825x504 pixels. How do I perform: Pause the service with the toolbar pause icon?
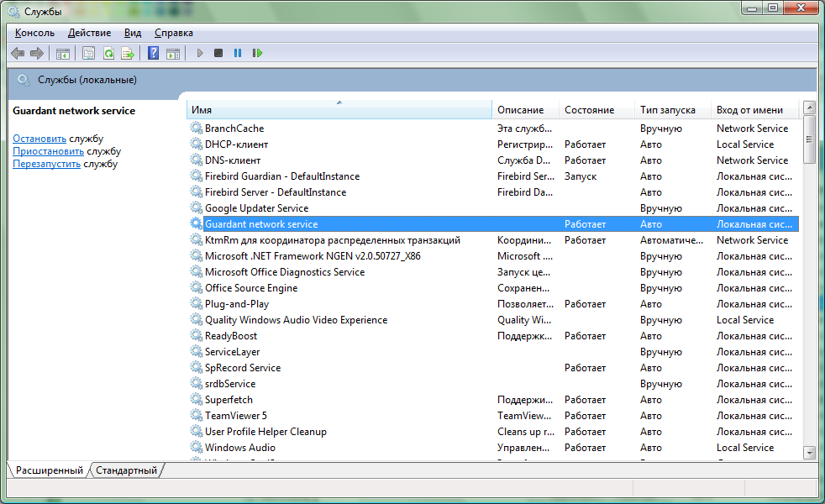(x=238, y=53)
